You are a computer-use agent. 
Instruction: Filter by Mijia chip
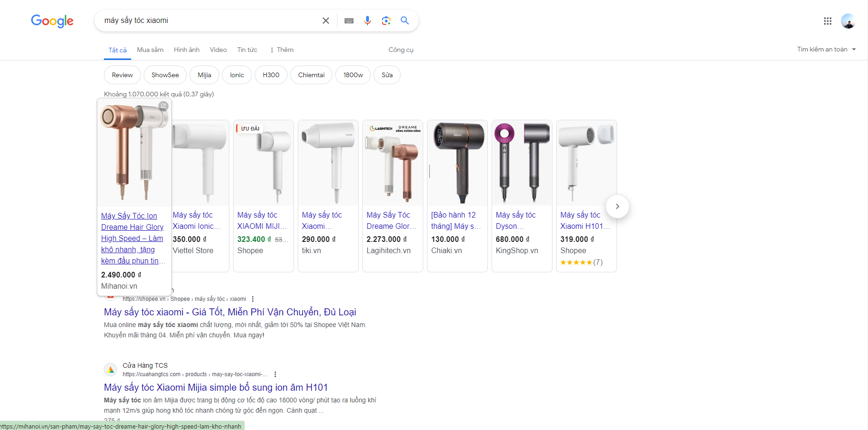(x=205, y=75)
